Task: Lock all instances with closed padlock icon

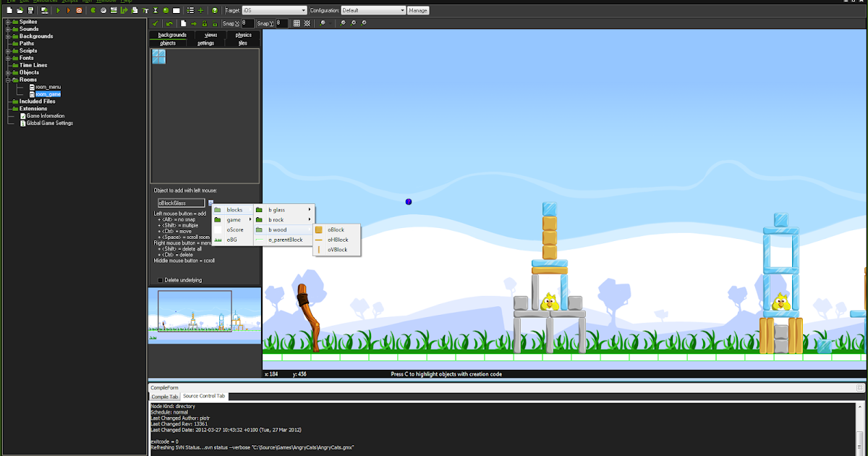Action: [x=205, y=24]
